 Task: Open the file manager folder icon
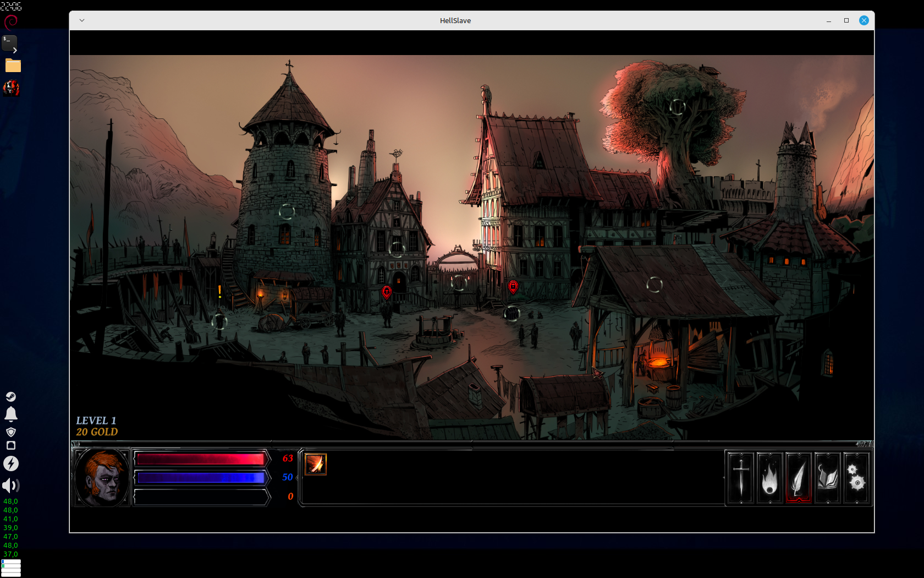[13, 66]
